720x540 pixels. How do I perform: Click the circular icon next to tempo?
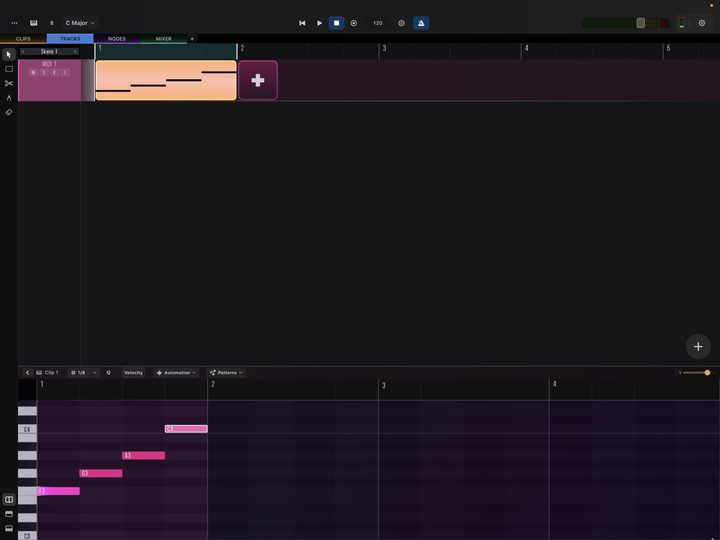pyautogui.click(x=401, y=23)
